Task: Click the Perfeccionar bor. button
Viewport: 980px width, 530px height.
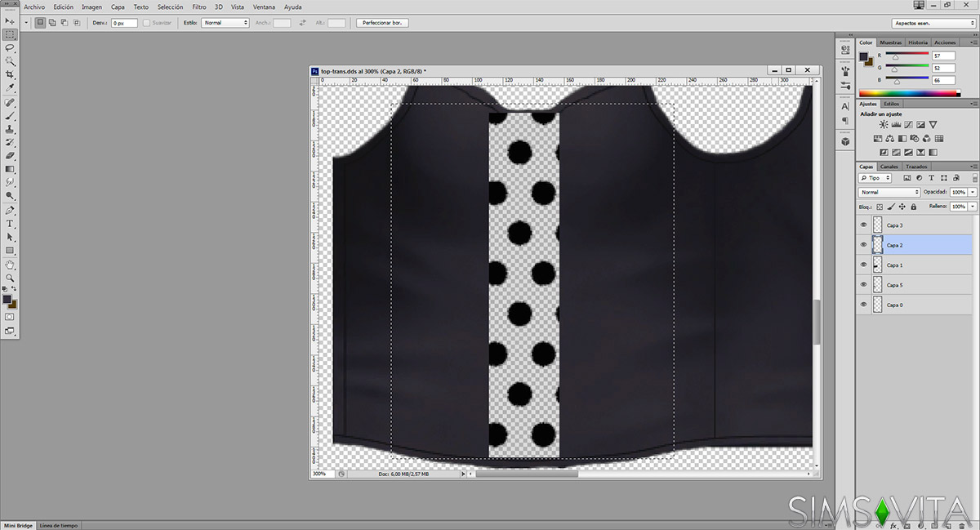Action: (382, 23)
